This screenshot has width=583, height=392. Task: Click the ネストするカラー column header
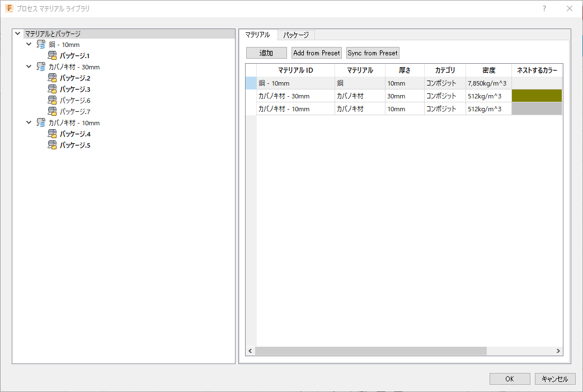pyautogui.click(x=537, y=70)
